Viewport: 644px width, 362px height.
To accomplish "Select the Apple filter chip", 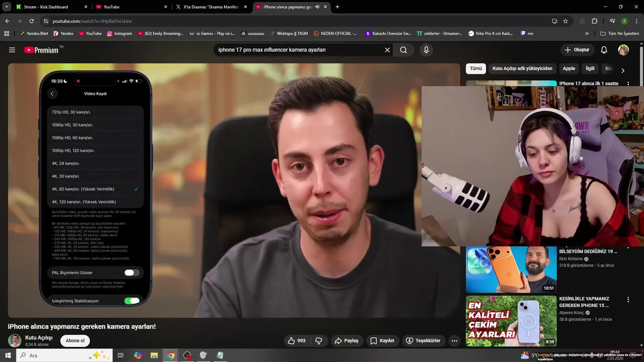I will coord(569,69).
